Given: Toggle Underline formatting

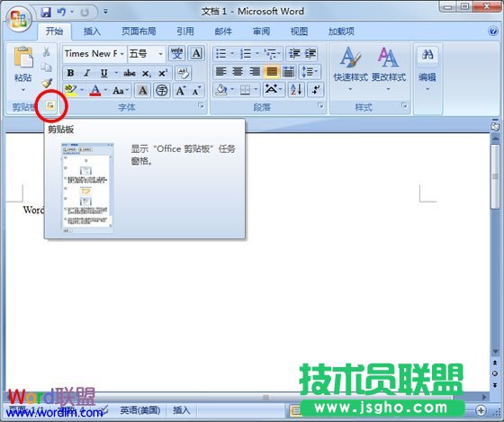Looking at the screenshot, I should click(103, 73).
